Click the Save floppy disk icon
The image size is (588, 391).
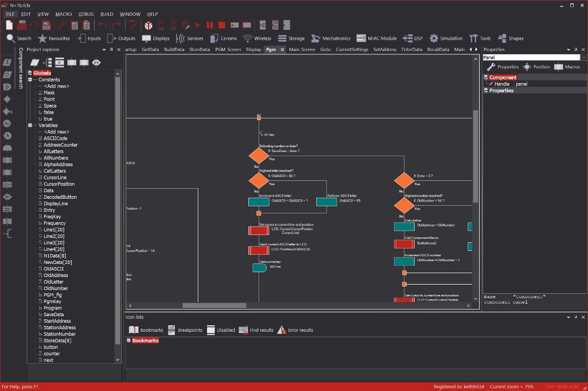pyautogui.click(x=47, y=25)
